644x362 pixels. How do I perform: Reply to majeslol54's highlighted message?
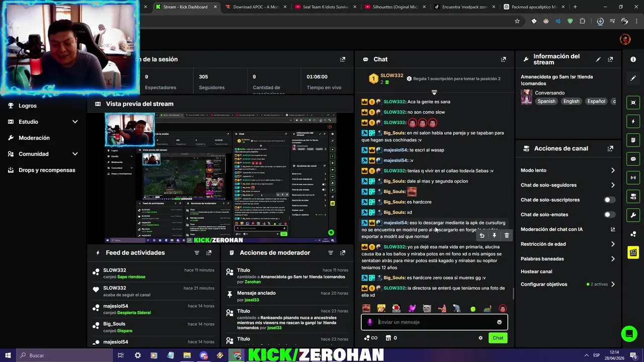click(x=482, y=235)
